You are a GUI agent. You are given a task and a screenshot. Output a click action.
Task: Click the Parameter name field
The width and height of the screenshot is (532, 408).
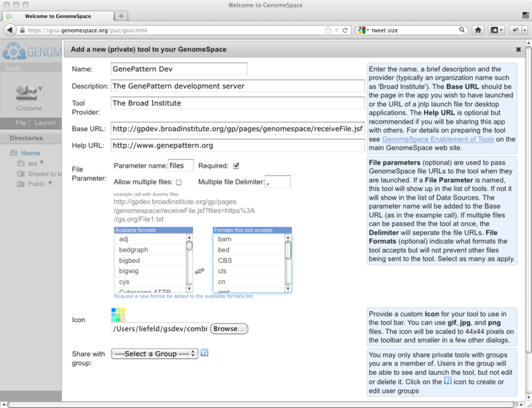point(181,166)
